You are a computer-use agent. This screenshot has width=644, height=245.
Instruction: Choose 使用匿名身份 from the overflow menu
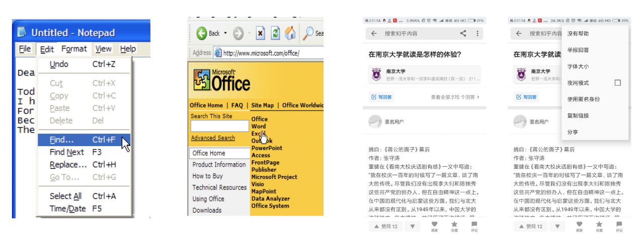[595, 99]
